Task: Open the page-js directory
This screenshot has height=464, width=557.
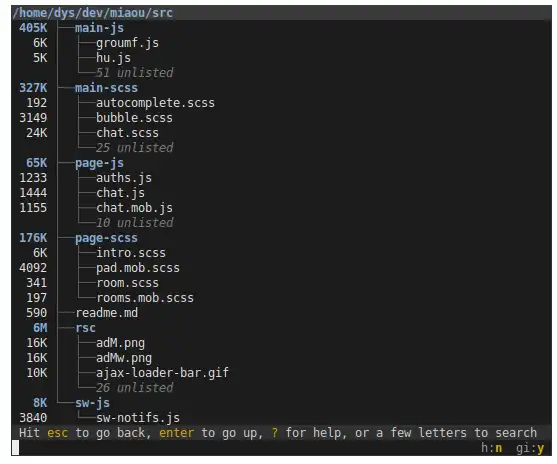Action: pyautogui.click(x=99, y=163)
